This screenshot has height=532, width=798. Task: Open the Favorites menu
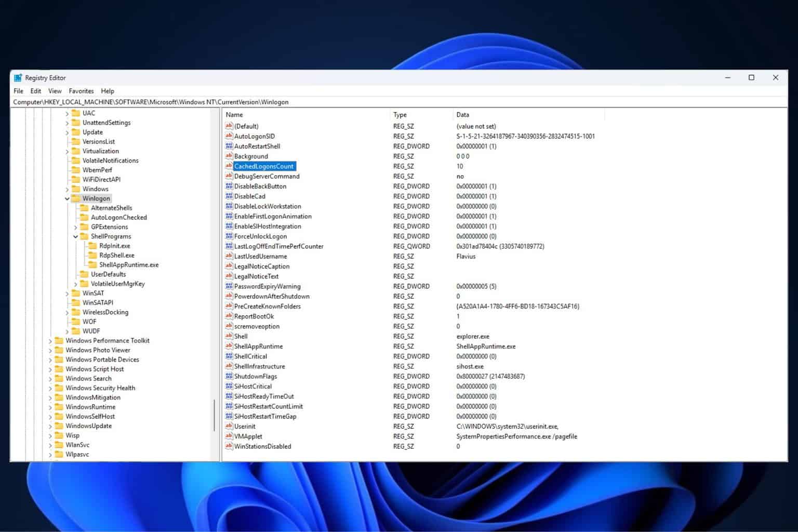click(81, 91)
